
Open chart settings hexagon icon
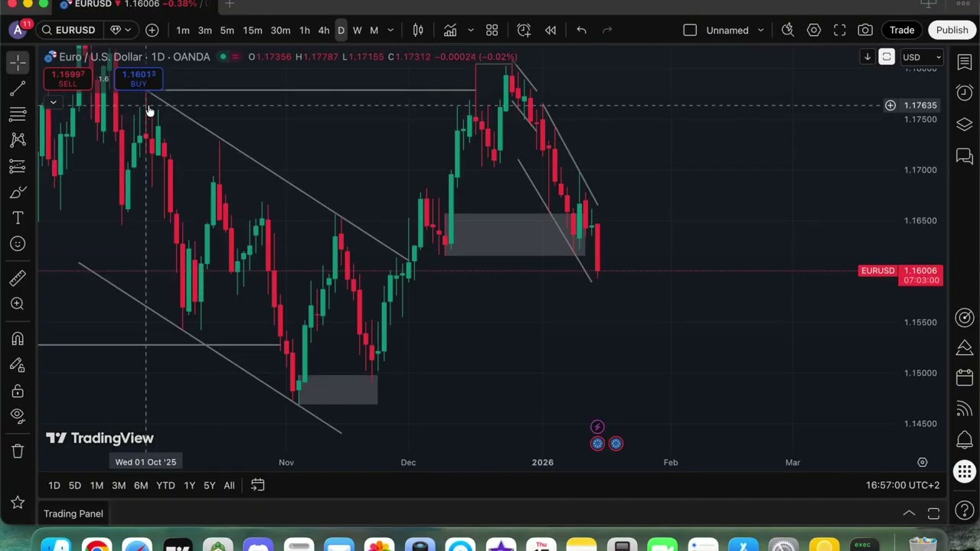(x=814, y=30)
